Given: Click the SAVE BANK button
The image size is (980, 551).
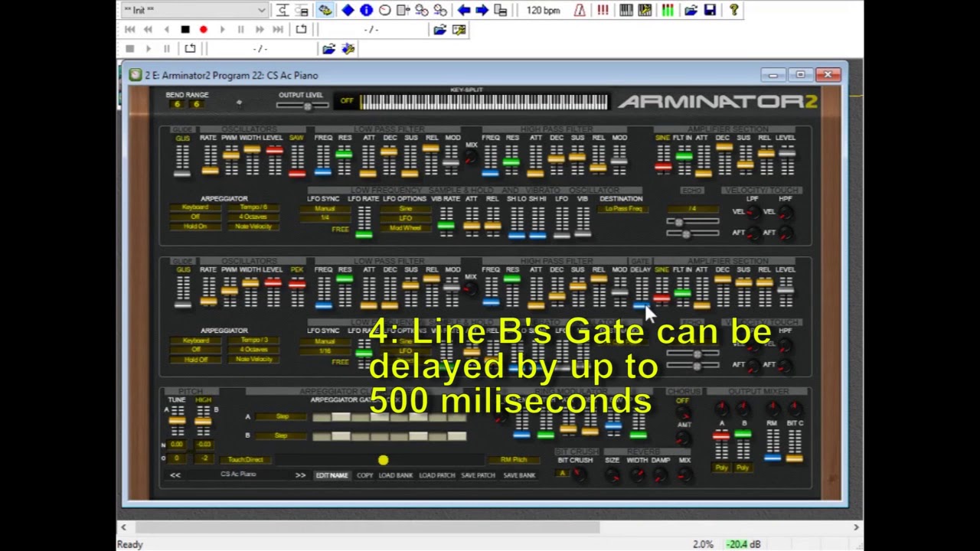Looking at the screenshot, I should pyautogui.click(x=519, y=475).
